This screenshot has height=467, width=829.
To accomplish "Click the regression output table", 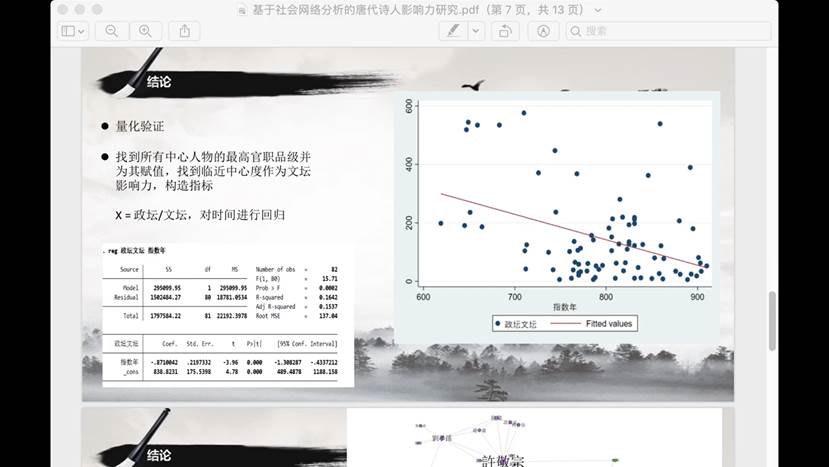I will pyautogui.click(x=227, y=315).
